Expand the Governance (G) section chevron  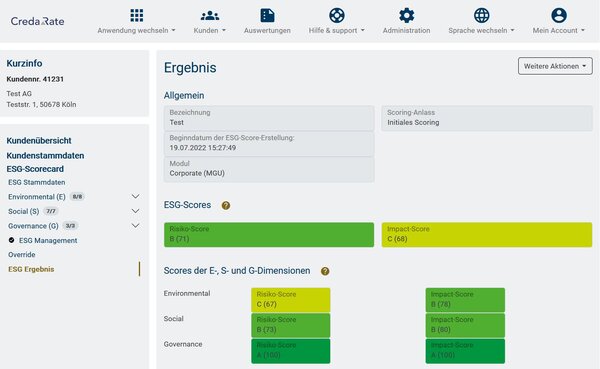pos(135,225)
